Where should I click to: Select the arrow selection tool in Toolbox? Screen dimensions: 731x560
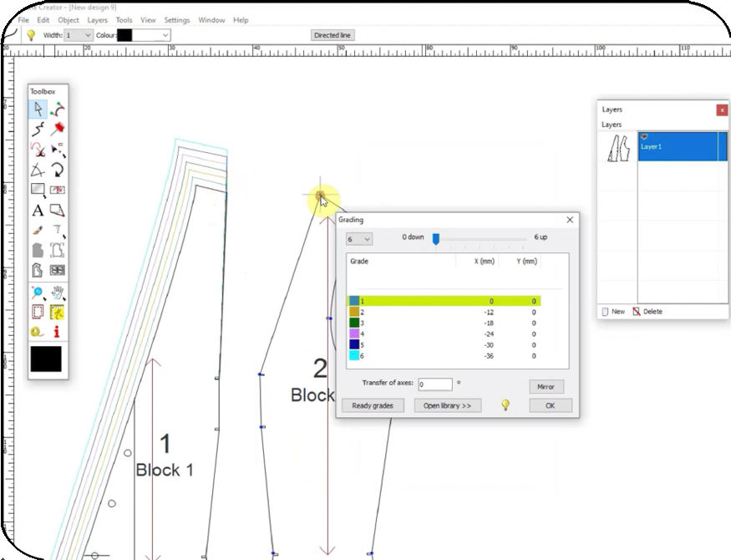[37, 109]
